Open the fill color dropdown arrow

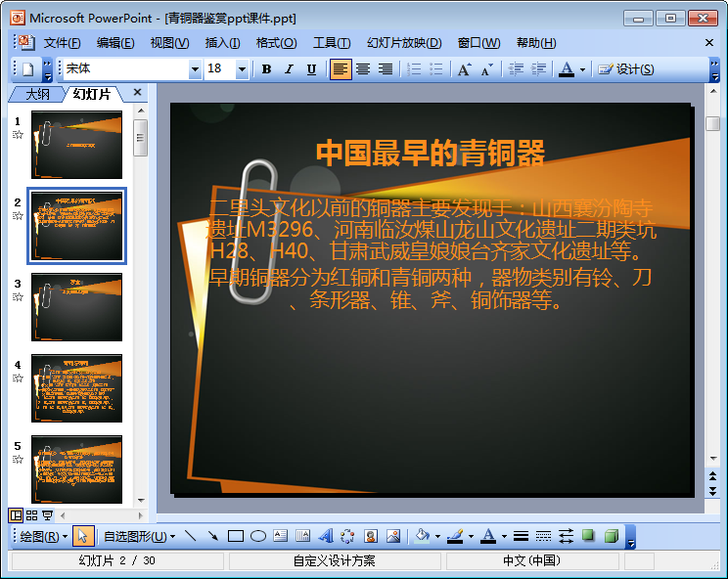click(x=437, y=537)
